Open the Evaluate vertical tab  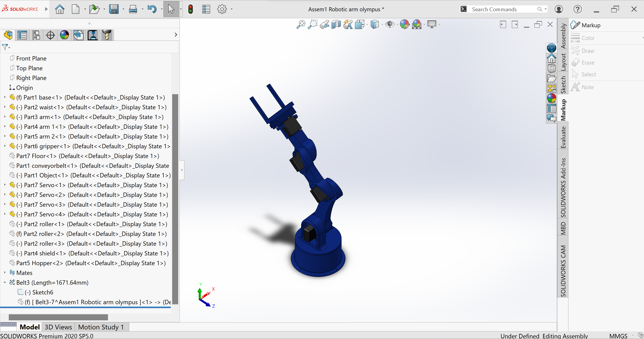563,137
